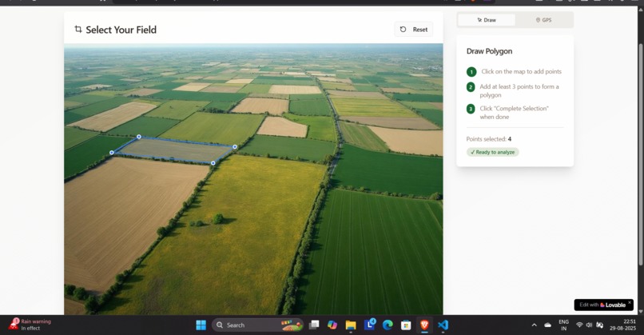Open File Explorer from the taskbar
This screenshot has height=335, width=644.
click(351, 325)
